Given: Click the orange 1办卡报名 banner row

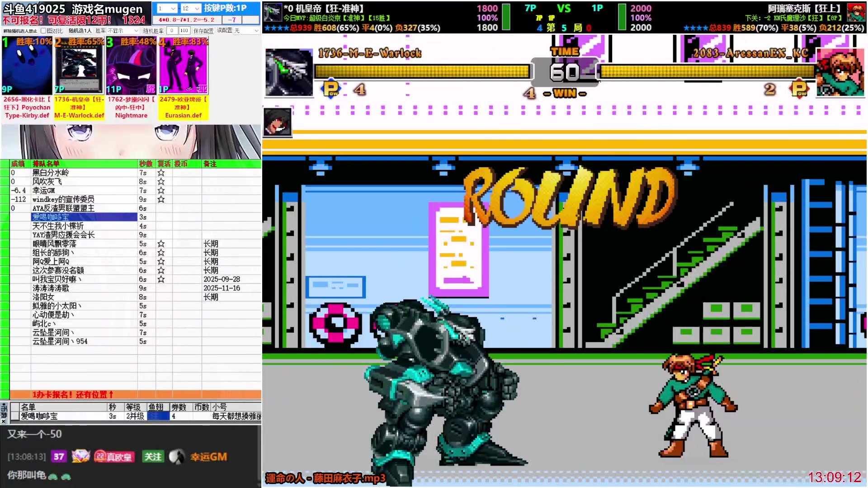Looking at the screenshot, I should [136, 394].
